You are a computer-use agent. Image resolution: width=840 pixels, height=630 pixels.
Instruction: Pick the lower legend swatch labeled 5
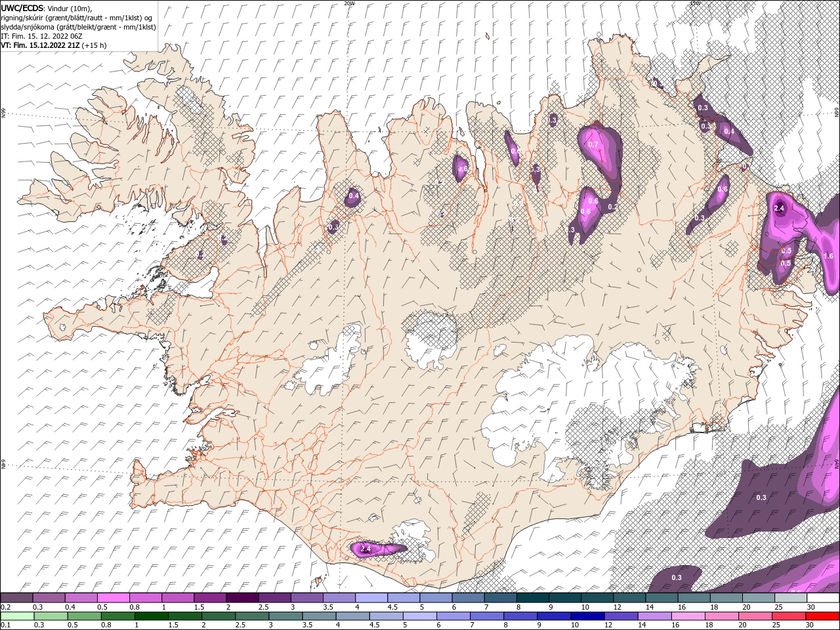click(x=419, y=616)
